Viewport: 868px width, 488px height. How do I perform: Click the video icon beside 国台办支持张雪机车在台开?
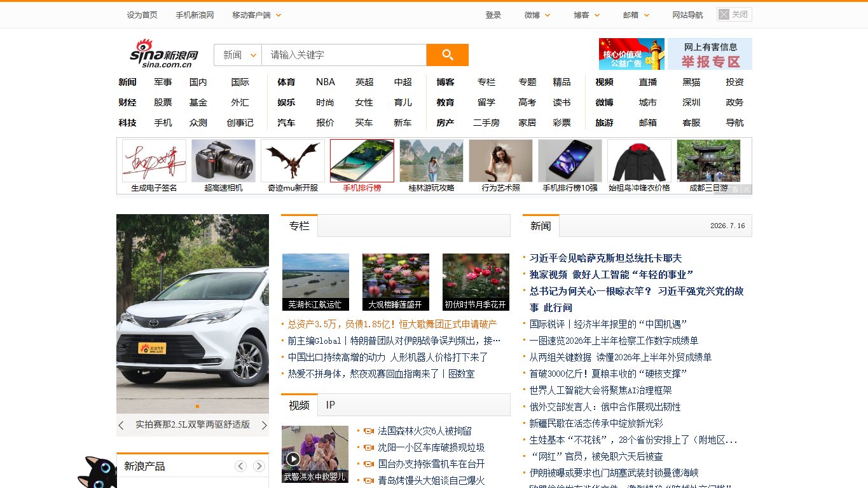pyautogui.click(x=368, y=464)
